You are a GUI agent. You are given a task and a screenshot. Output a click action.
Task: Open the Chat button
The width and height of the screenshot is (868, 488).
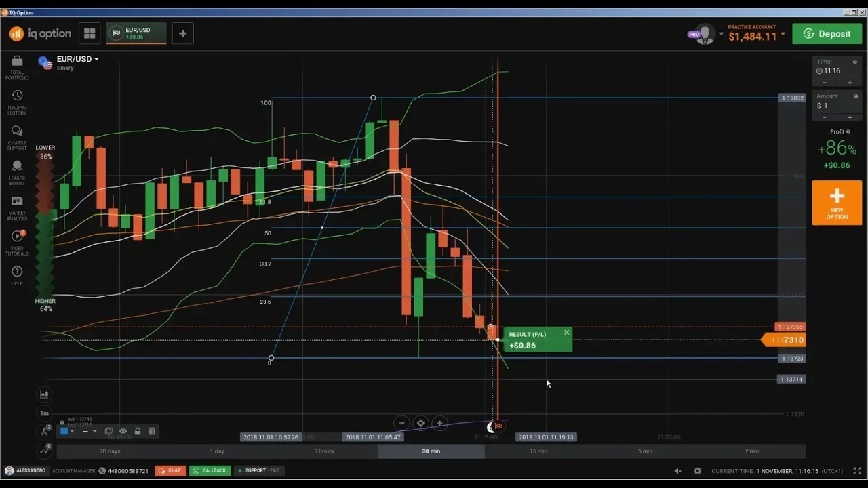170,470
